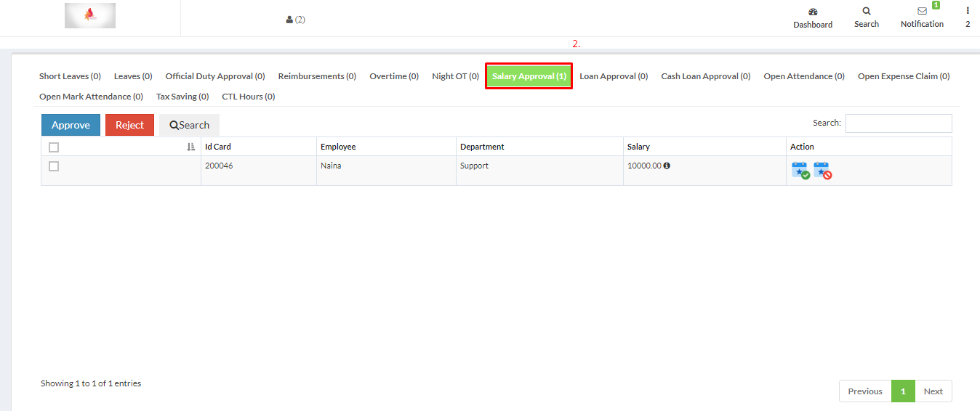980x411 pixels.
Task: Go to the Next page
Action: click(x=933, y=391)
